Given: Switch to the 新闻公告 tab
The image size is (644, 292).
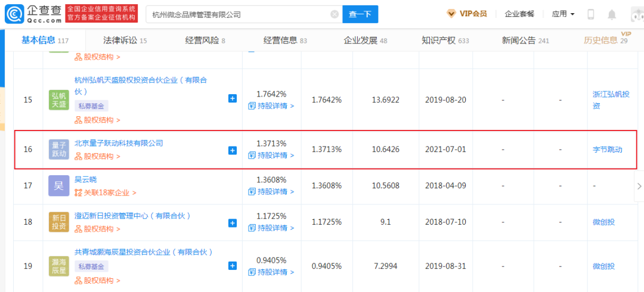Looking at the screenshot, I should click(525, 41).
